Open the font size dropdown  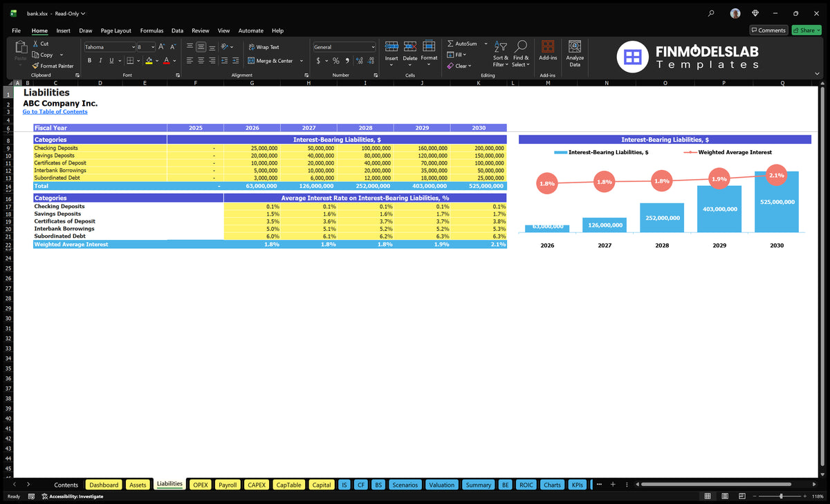point(152,47)
